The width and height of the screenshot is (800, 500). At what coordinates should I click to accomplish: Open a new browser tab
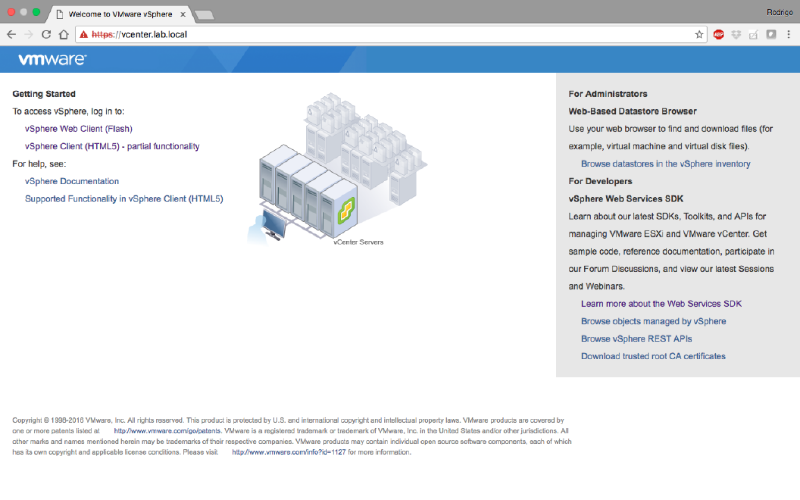(x=205, y=15)
